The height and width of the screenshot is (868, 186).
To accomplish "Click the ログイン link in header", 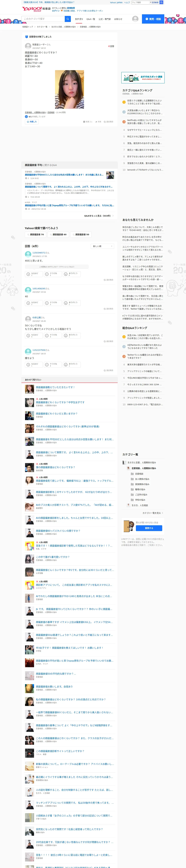I will (x=56, y=11).
